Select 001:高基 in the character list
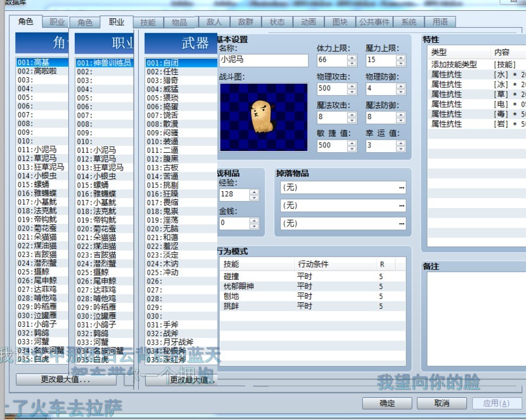 click(x=42, y=62)
